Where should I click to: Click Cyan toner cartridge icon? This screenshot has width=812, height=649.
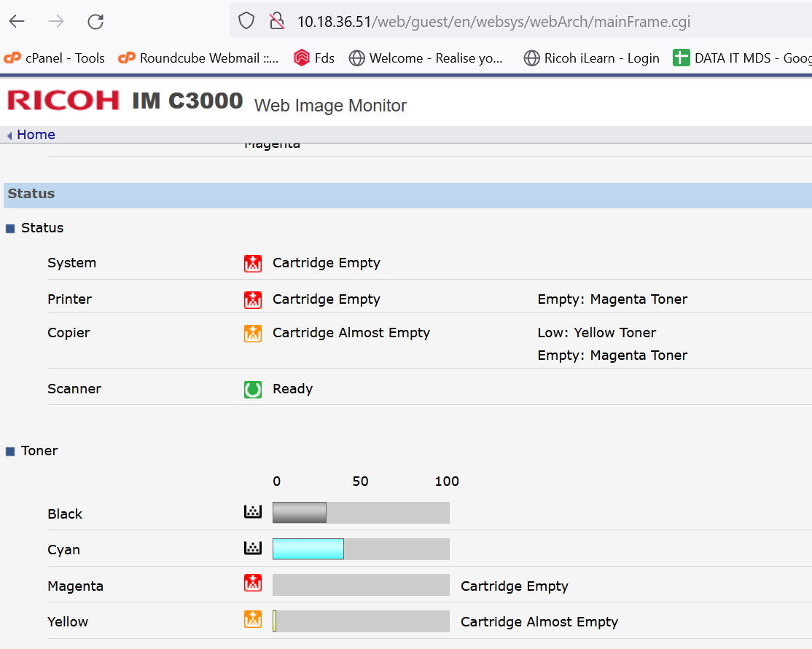point(253,548)
